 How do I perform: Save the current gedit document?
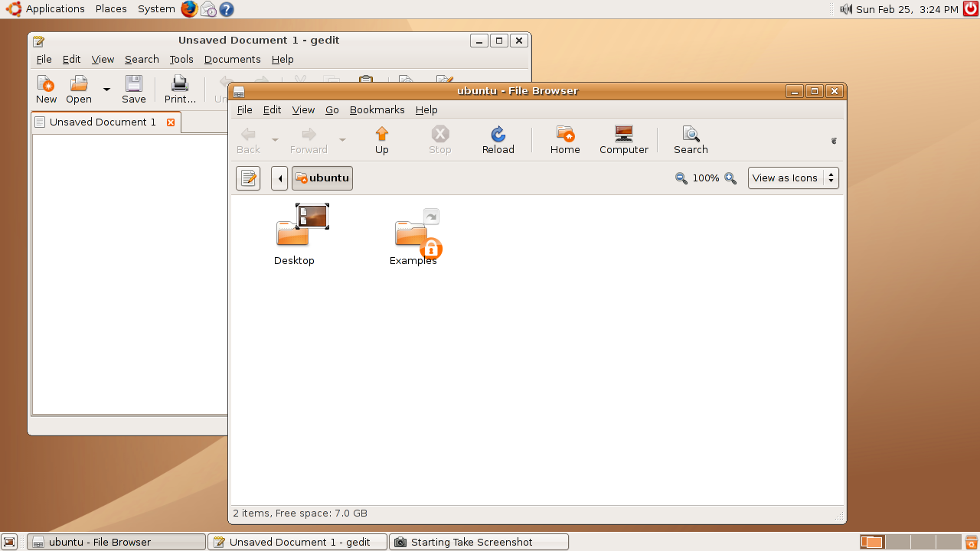click(133, 88)
